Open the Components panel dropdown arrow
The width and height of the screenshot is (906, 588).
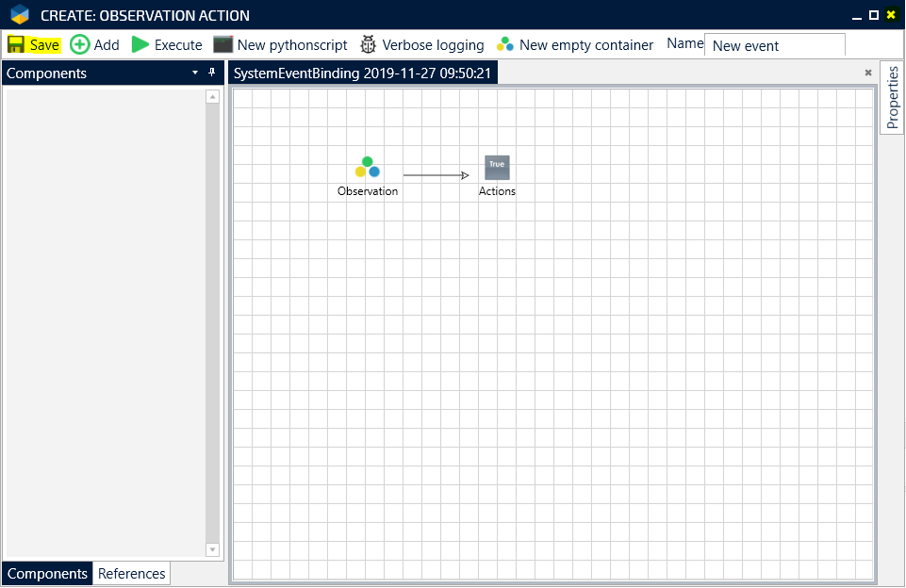tap(195, 73)
